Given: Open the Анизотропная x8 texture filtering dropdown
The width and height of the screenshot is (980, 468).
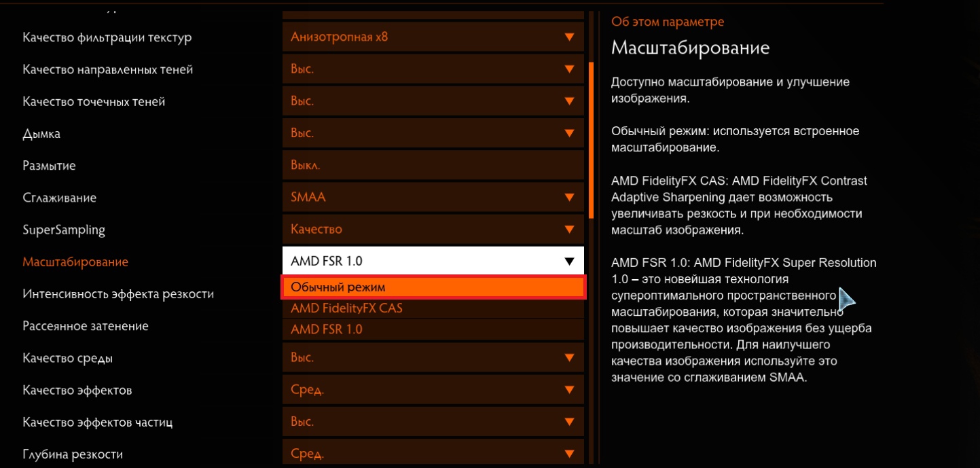Looking at the screenshot, I should click(433, 37).
